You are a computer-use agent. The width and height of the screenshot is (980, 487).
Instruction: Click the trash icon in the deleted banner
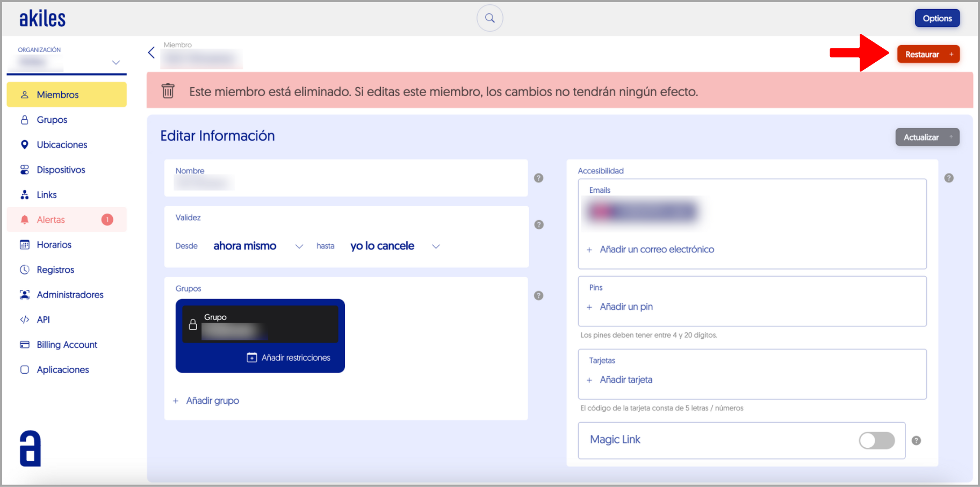point(168,91)
